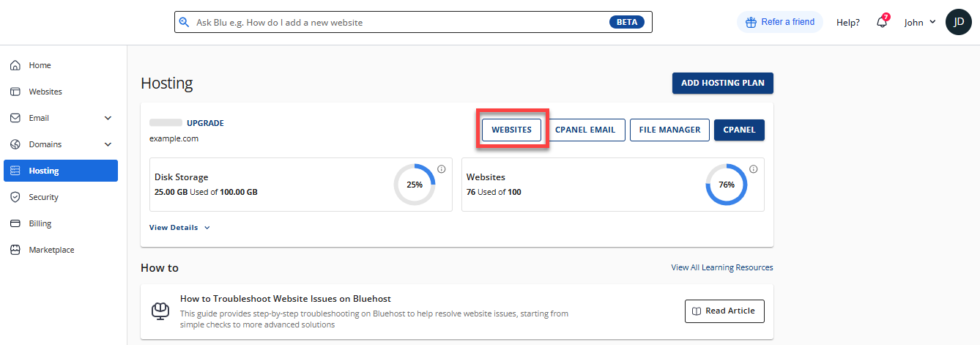Click Refer a friend pill
The image size is (980, 345).
(x=780, y=22)
